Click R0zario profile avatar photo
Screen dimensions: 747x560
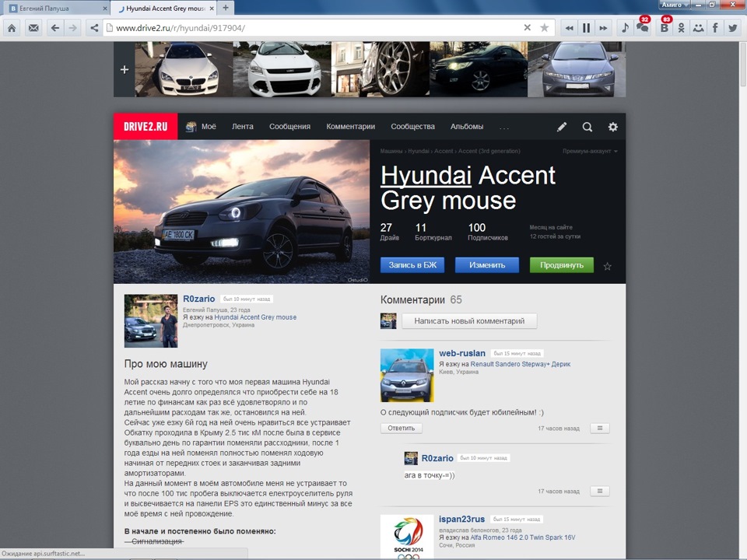(150, 321)
